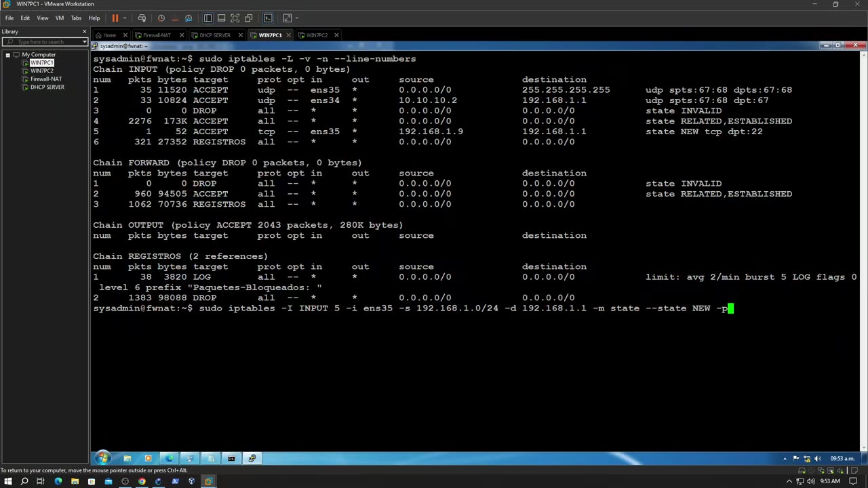The width and height of the screenshot is (868, 488).
Task: Close the Firewall-NAT tab
Action: (x=182, y=35)
